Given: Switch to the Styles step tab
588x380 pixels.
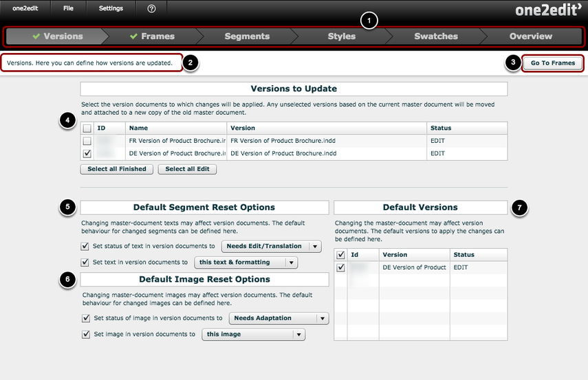Looking at the screenshot, I should pyautogui.click(x=342, y=36).
